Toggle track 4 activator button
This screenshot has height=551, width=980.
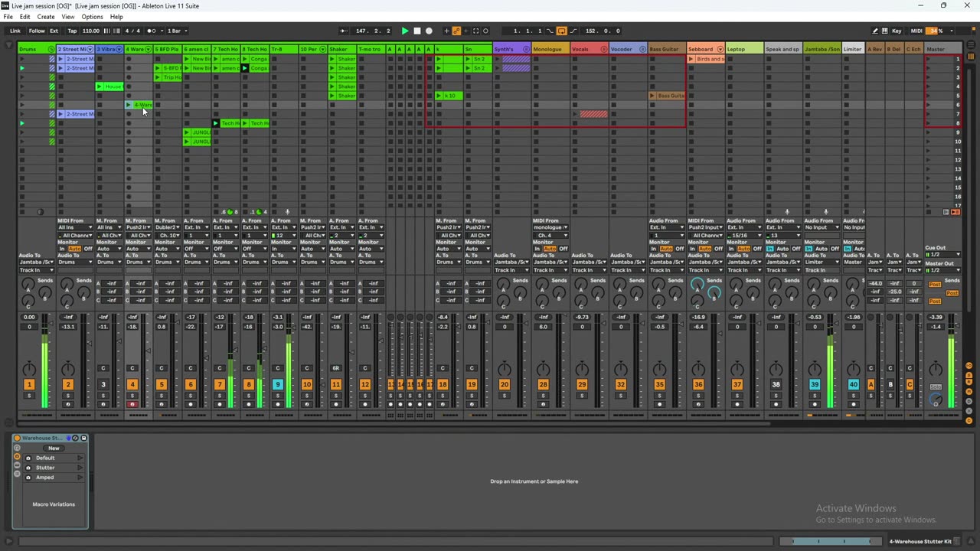coord(132,384)
